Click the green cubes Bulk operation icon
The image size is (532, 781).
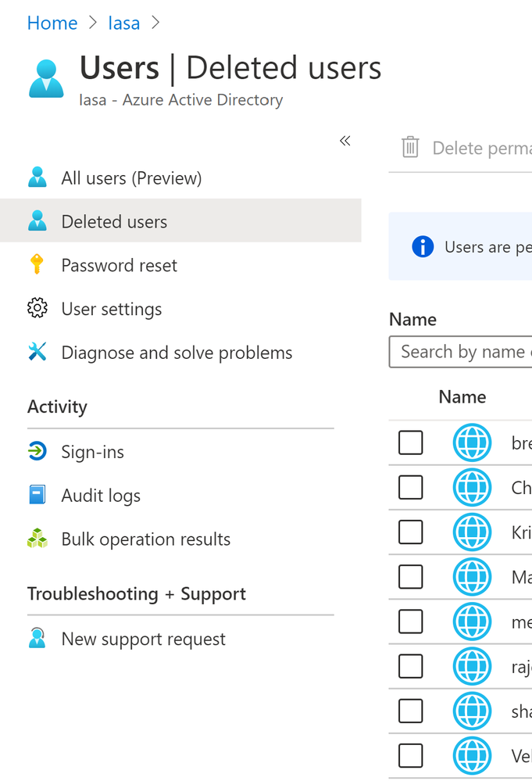[x=37, y=539]
